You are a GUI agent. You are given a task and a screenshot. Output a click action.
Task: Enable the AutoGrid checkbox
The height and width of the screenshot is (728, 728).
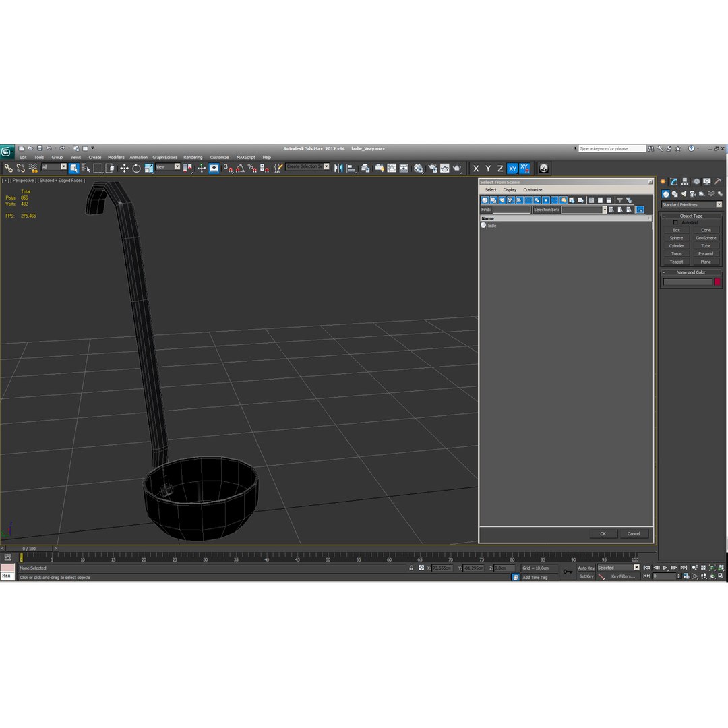(x=675, y=223)
